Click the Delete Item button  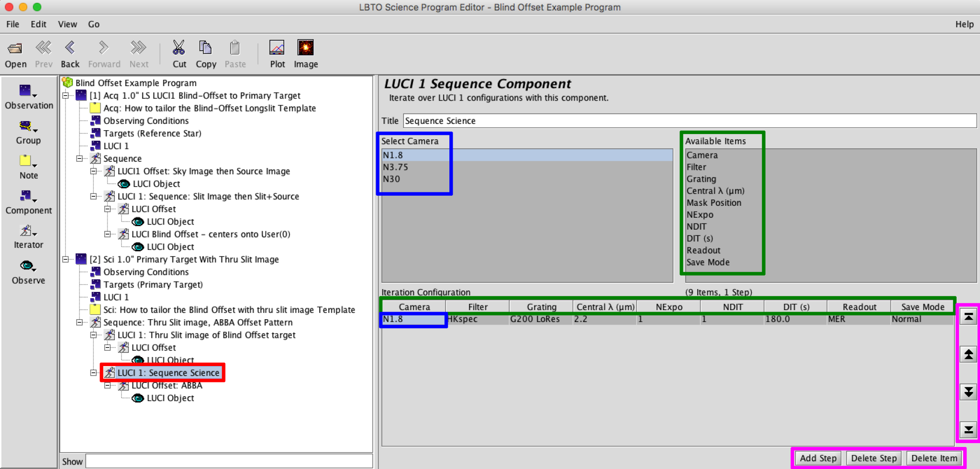click(x=934, y=458)
